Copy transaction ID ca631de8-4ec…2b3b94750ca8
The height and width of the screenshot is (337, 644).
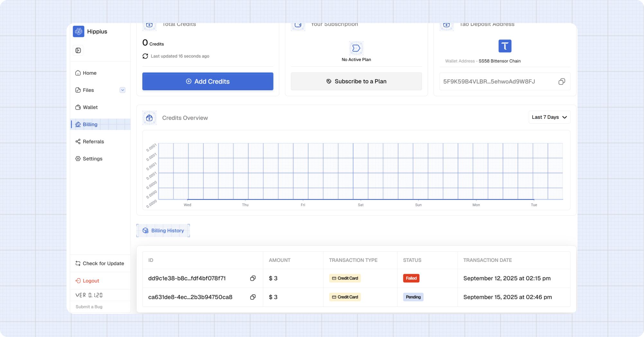pyautogui.click(x=253, y=297)
